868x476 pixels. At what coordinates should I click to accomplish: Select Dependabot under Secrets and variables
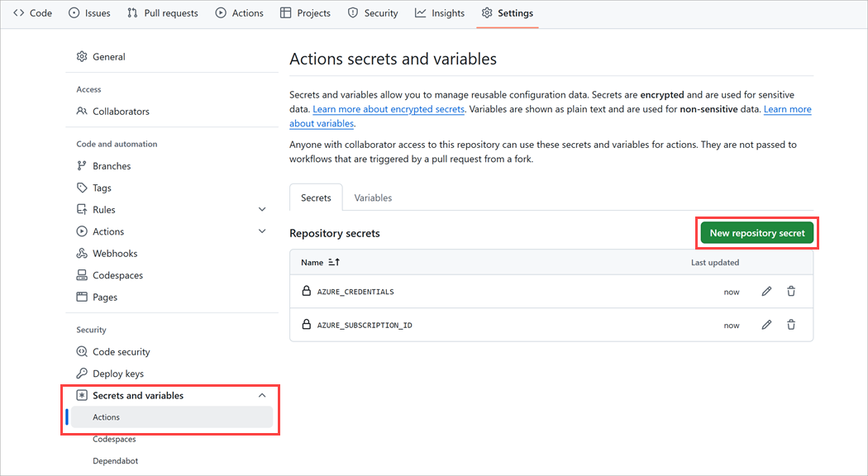coord(115,460)
